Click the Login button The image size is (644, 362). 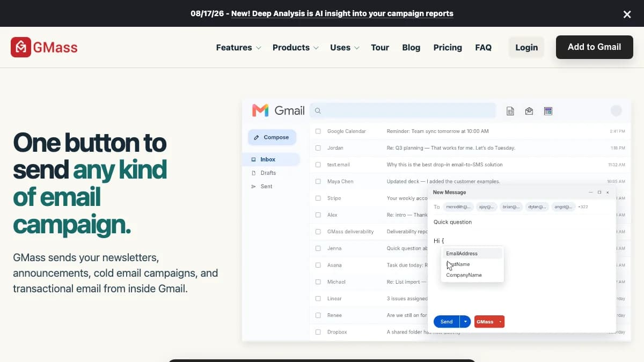pyautogui.click(x=526, y=47)
